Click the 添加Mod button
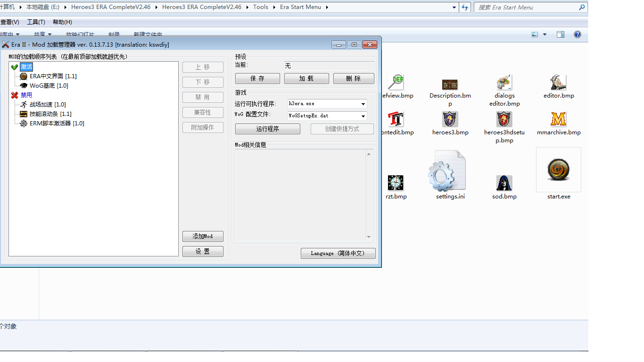Viewport: 644px width, 362px height. click(x=203, y=237)
